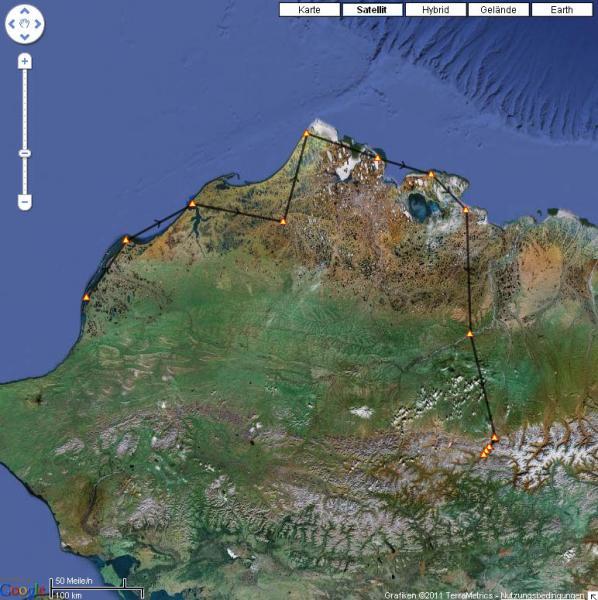Image resolution: width=598 pixels, height=600 pixels.
Task: Zoom out with the minus button
Action: pos(25,202)
